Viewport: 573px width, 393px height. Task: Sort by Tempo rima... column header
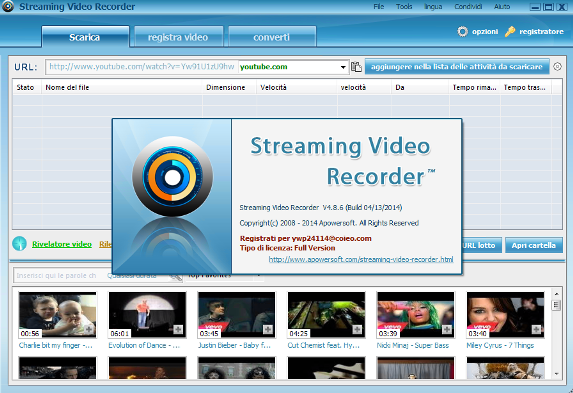pos(474,87)
